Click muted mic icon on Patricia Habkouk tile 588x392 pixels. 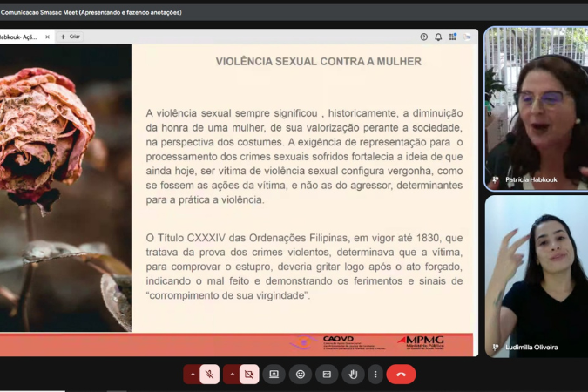pos(496,179)
